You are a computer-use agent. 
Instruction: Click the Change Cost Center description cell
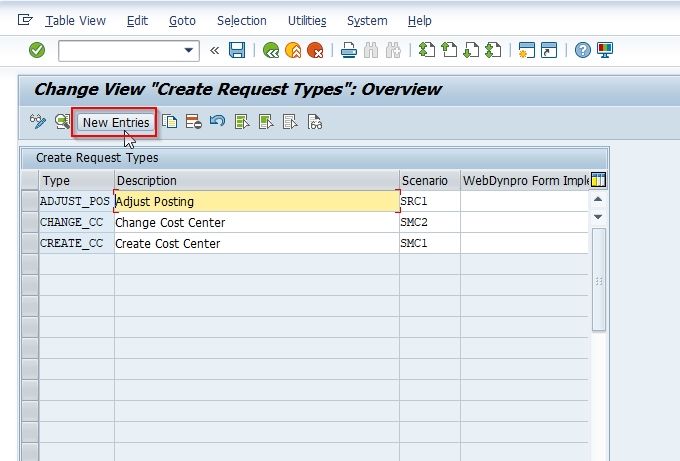click(257, 222)
